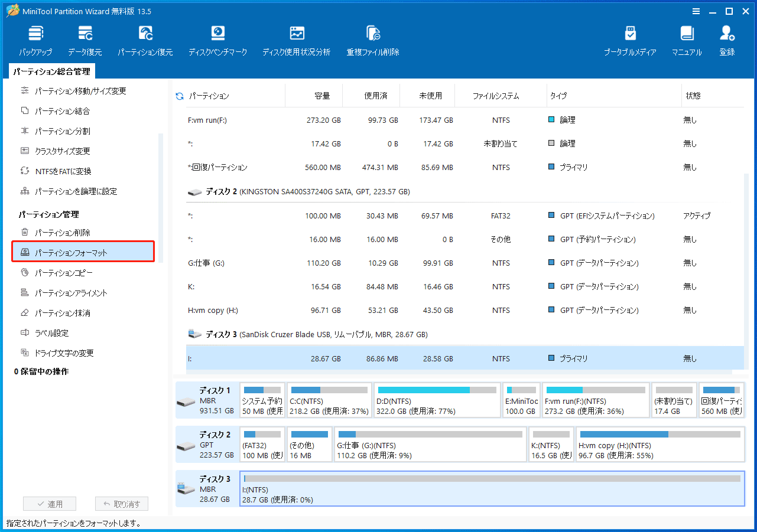
Task: Launch 重複ファイル削除 (Duplicate File Finder)
Action: click(372, 39)
